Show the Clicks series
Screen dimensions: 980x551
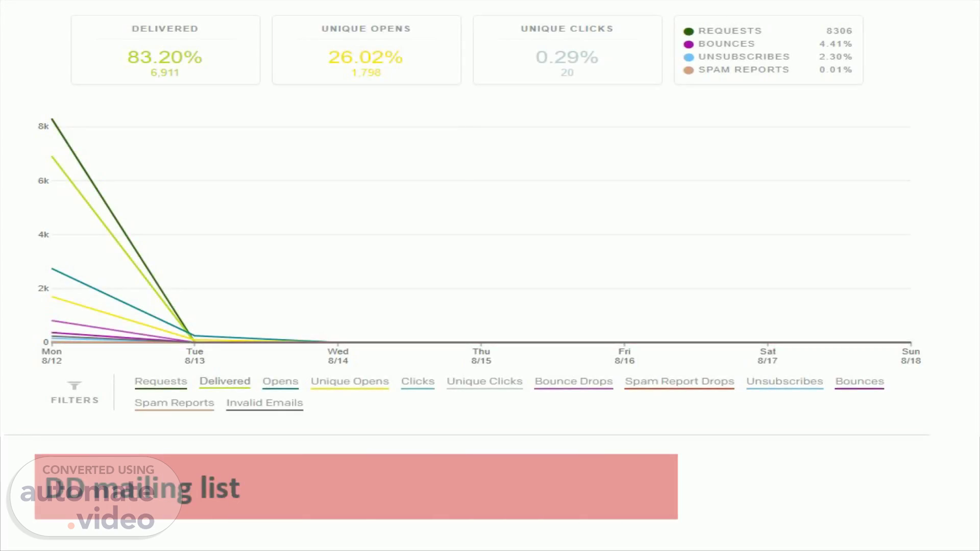418,382
